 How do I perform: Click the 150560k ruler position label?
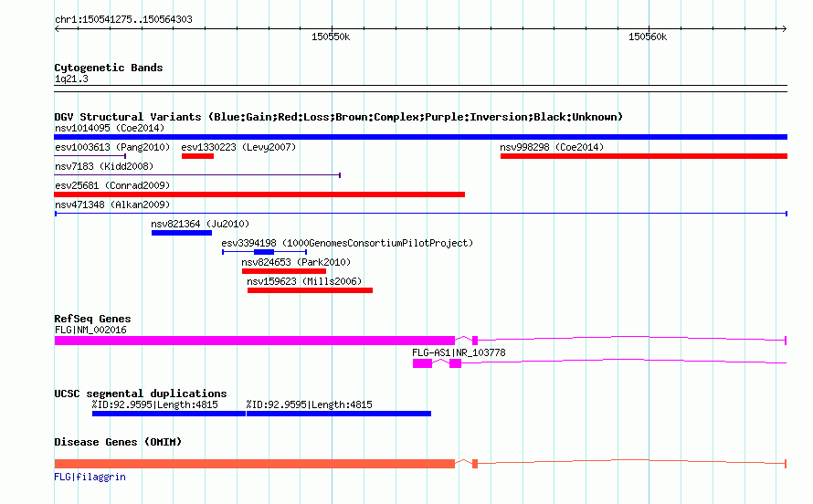[x=648, y=37]
